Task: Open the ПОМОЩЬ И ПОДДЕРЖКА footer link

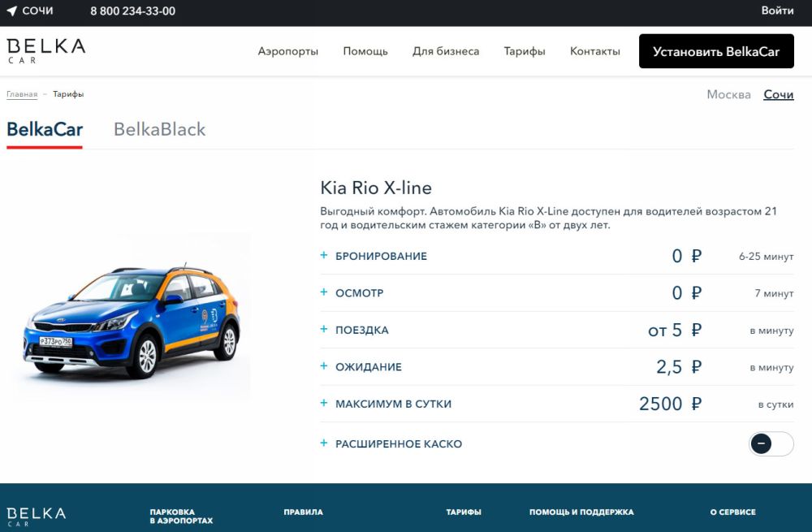Action: pos(581,513)
